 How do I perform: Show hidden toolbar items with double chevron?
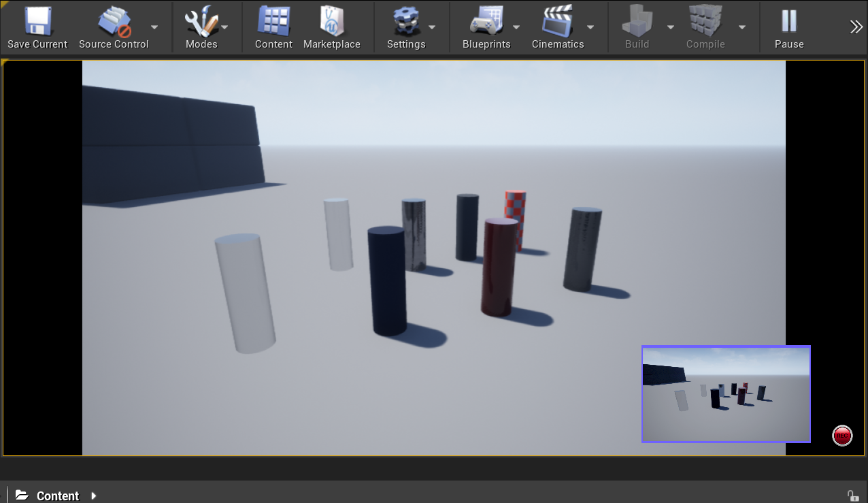coord(856,27)
